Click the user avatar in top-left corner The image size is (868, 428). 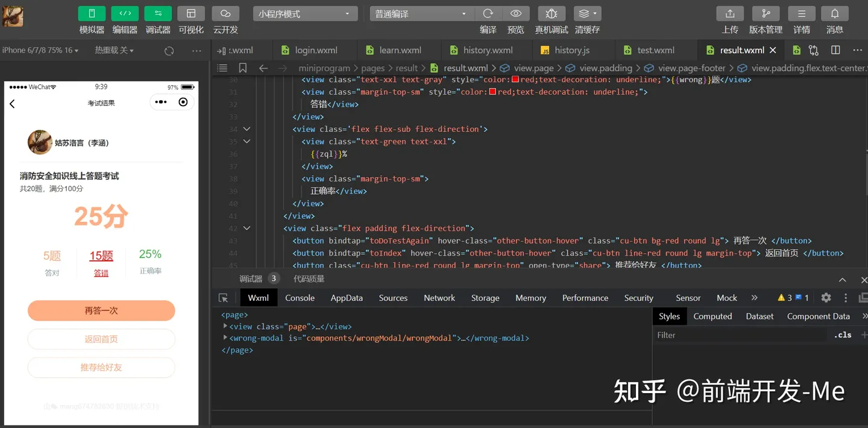click(x=13, y=16)
